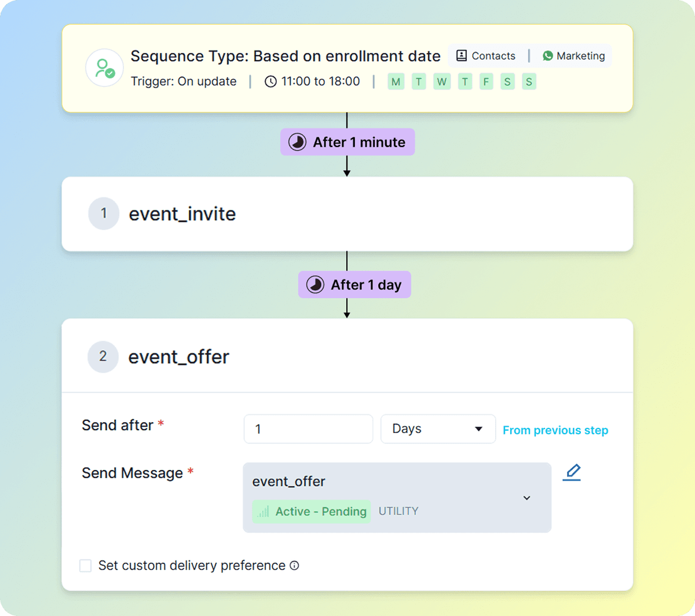Click the 'Active - Pending' status badge

pos(310,511)
